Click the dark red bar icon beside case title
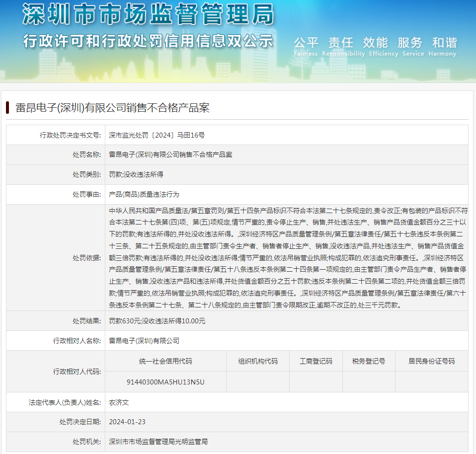The height and width of the screenshot is (454, 476). (7, 108)
